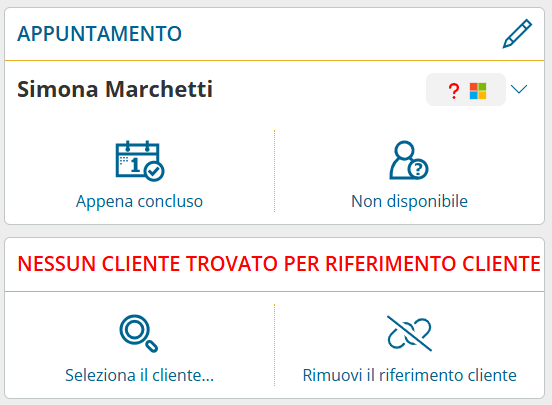
Task: Click the yellow line under the APPUNTAMENTO header
Action: point(275,61)
